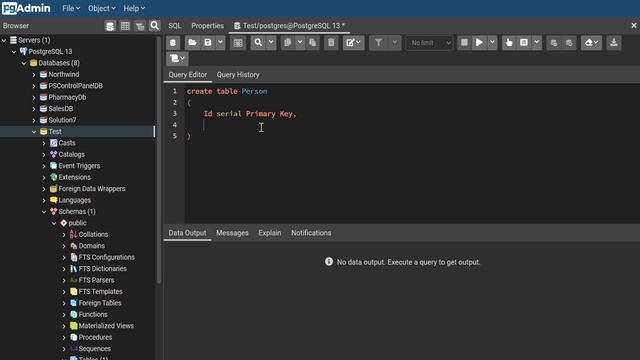
Task: Close the query tool panel with X
Action: pos(634,25)
